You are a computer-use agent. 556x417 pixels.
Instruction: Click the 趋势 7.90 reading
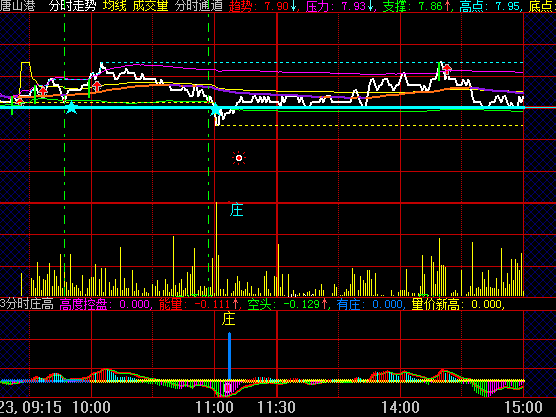click(x=263, y=6)
